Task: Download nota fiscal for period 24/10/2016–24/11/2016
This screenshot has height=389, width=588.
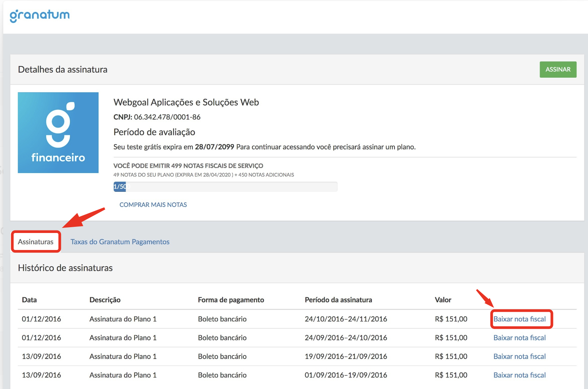Action: coord(519,319)
